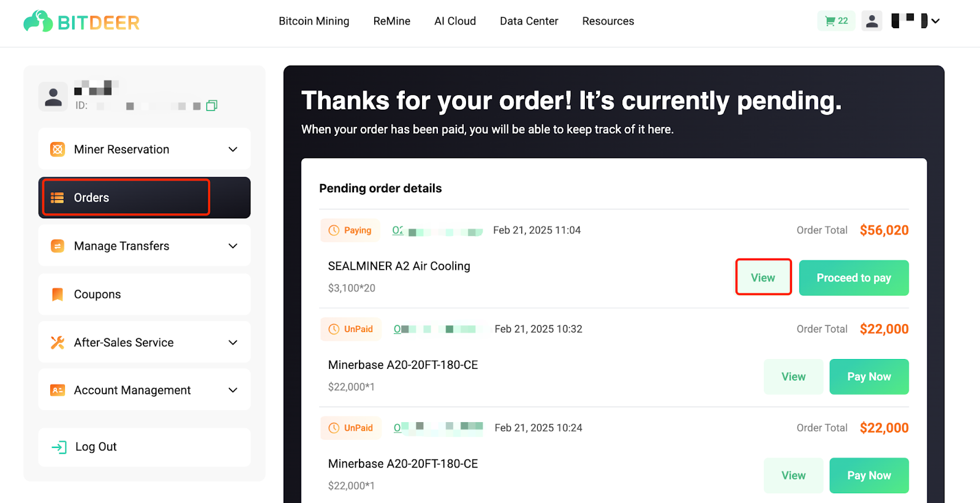
Task: Copy the account ID using copy icon
Action: (x=212, y=105)
